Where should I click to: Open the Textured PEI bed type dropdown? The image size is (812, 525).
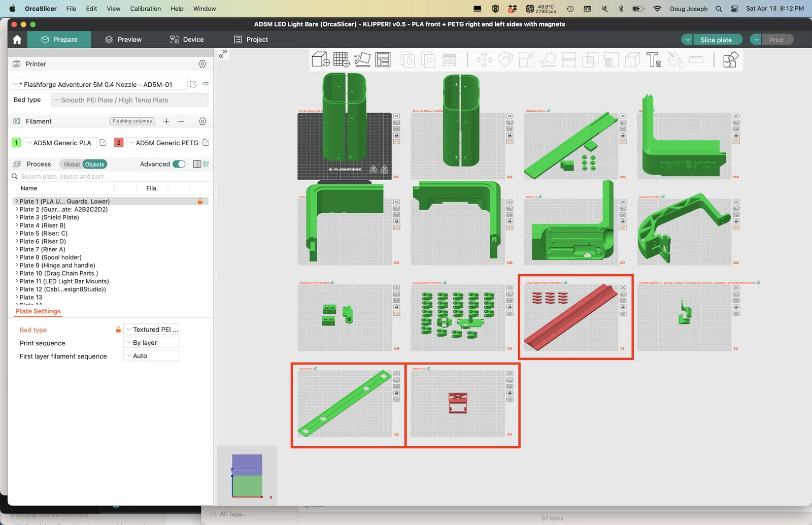151,330
